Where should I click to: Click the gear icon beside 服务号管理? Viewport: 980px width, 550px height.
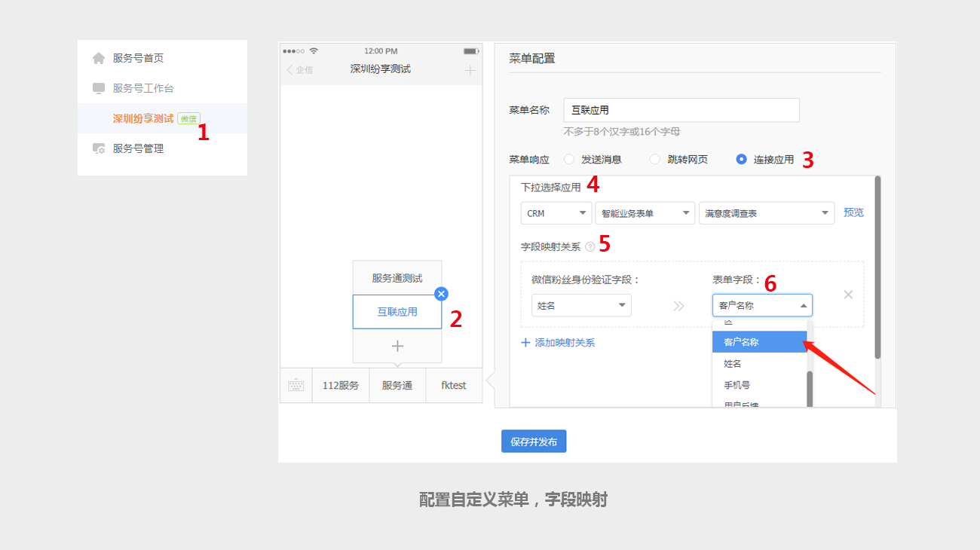coord(99,148)
